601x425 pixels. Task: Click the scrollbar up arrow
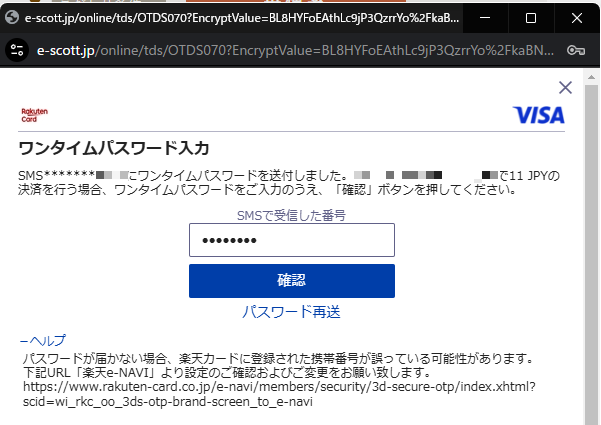tap(591, 77)
